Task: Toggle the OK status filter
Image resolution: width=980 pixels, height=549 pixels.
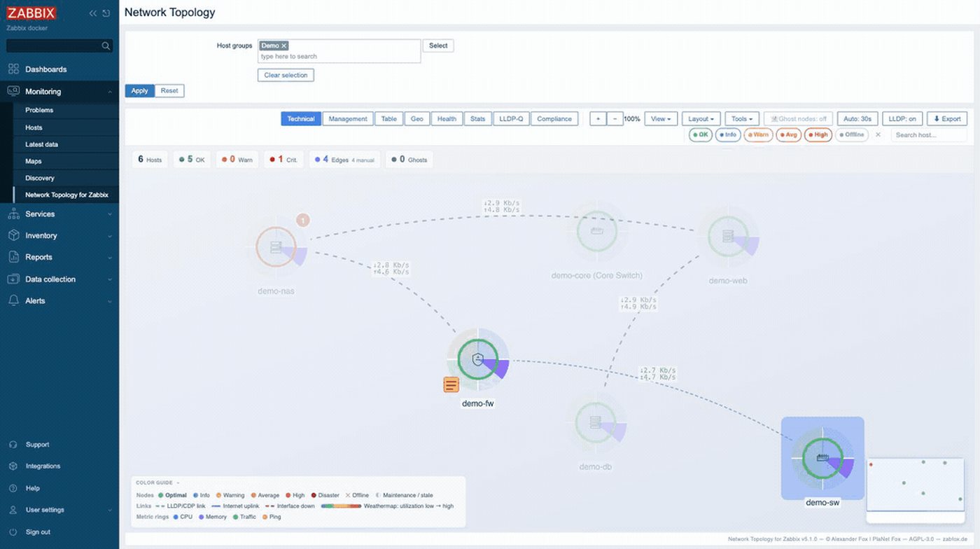Action: [x=700, y=134]
